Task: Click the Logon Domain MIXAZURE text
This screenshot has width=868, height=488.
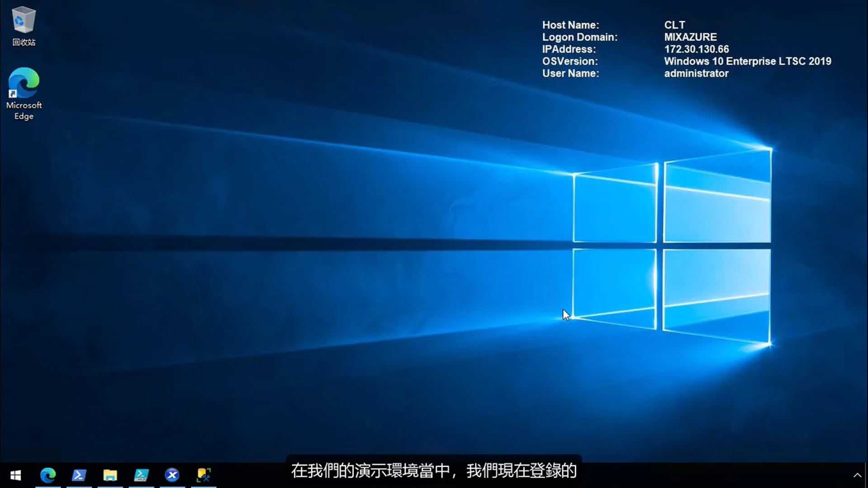Action: pos(690,37)
